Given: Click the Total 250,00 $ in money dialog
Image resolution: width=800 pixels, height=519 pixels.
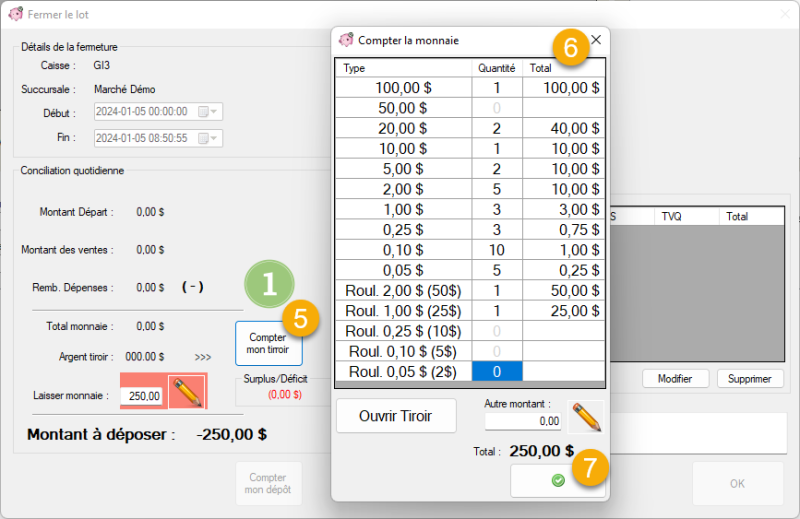Looking at the screenshot, I should [542, 451].
